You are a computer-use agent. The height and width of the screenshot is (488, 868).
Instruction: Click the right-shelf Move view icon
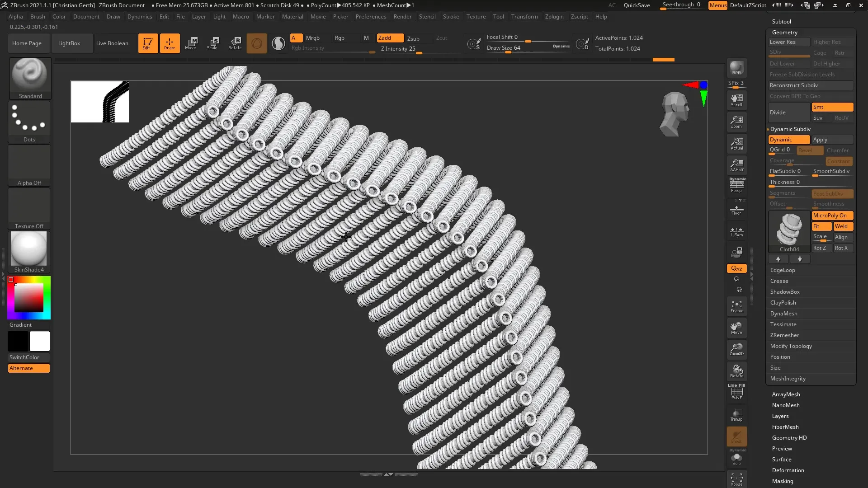coord(736,328)
